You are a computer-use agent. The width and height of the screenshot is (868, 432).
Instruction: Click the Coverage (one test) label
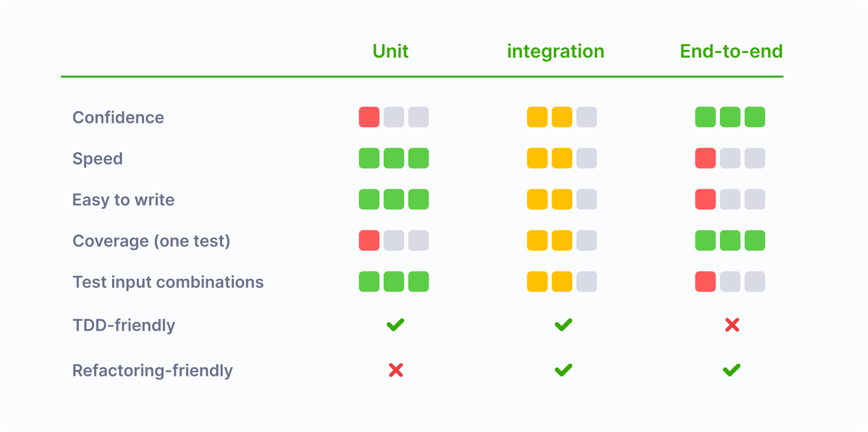[151, 241]
